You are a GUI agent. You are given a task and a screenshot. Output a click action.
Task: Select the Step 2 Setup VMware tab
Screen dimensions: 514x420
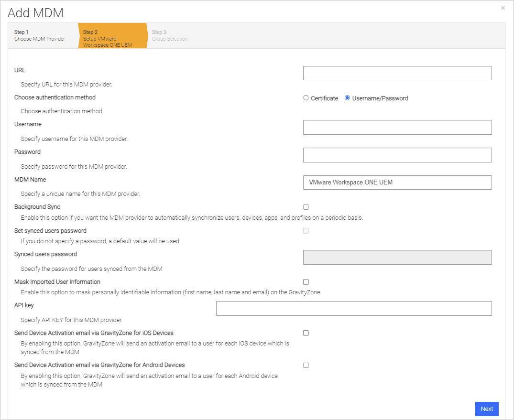pyautogui.click(x=108, y=35)
